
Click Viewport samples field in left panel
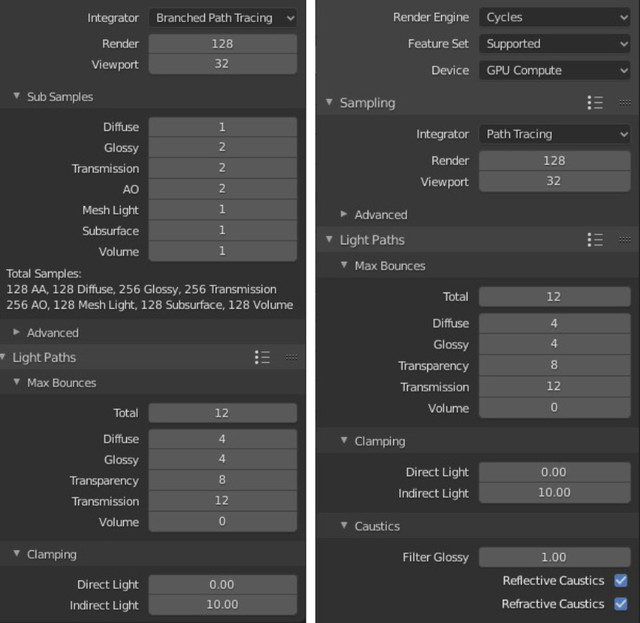[x=222, y=64]
